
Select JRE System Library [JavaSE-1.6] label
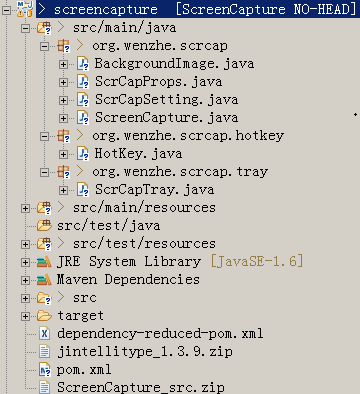pyautogui.click(x=180, y=261)
